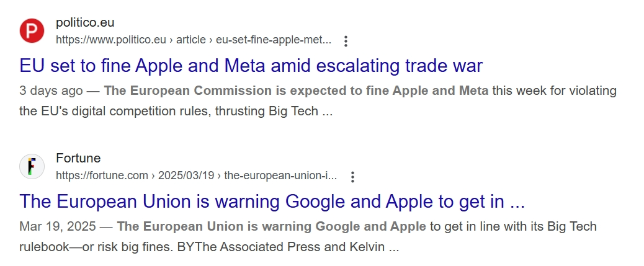Open the 'European Union is warning Google' headline
644x266 pixels.
pyautogui.click(x=272, y=202)
